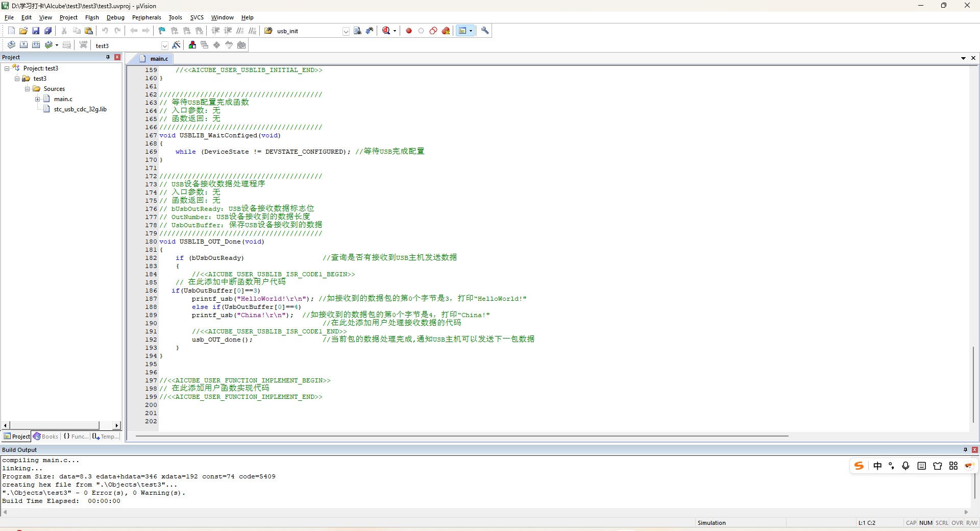Open the Debug menu
The image size is (980, 531).
click(115, 17)
